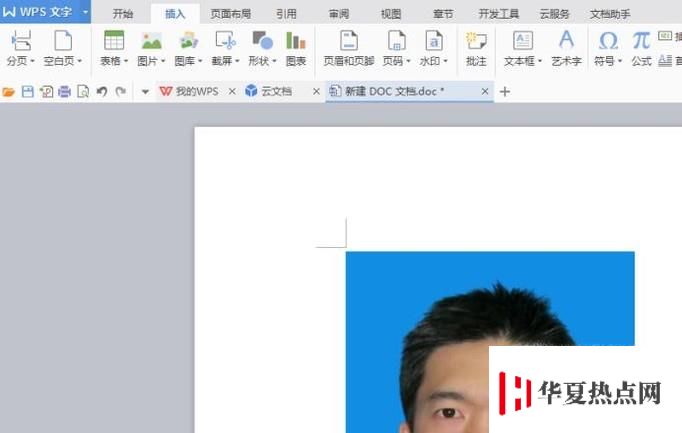Screen dimensions: 682x433
Task: Expand the 图片 dropdown arrow
Action: (163, 61)
